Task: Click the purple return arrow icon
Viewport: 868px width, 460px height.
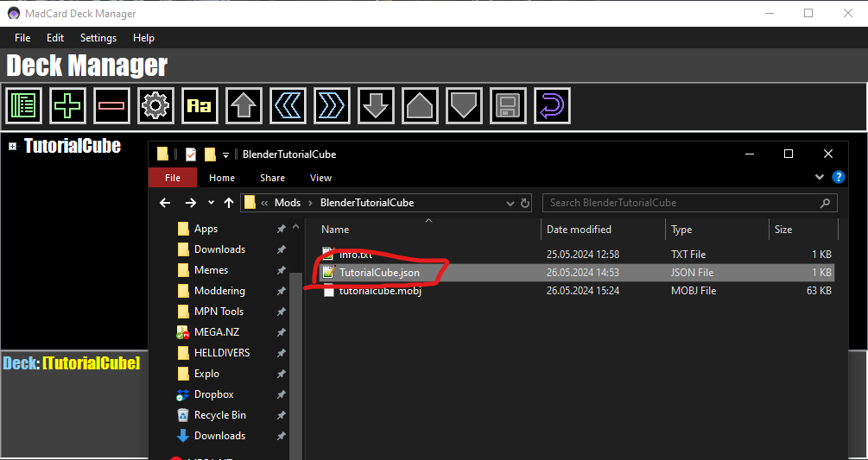Action: coord(553,105)
